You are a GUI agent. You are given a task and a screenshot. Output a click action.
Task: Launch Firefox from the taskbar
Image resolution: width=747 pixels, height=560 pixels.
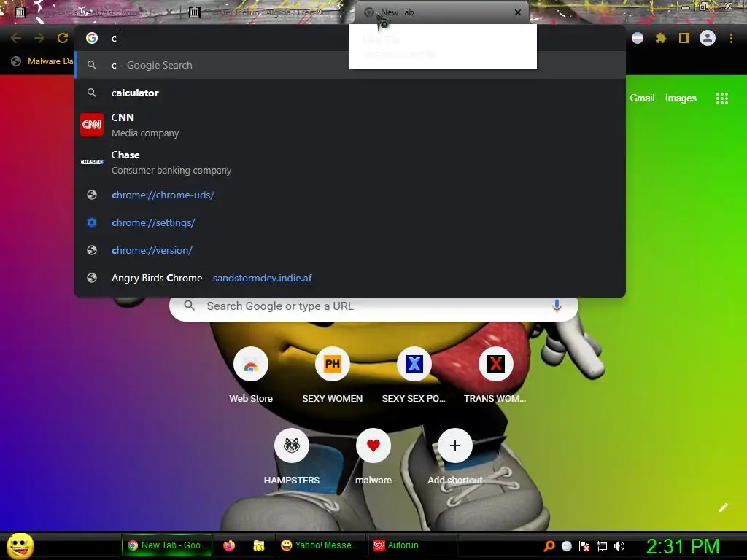[229, 545]
